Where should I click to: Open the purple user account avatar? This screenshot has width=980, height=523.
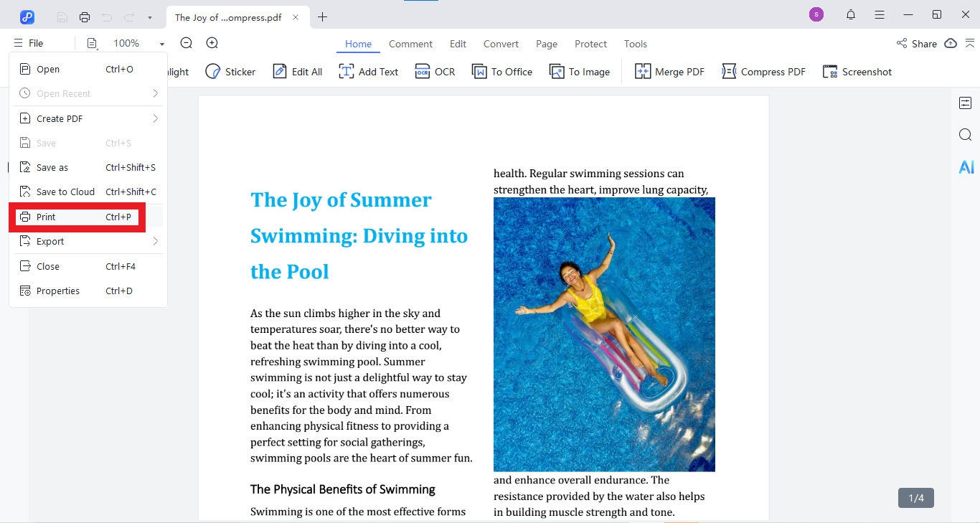pyautogui.click(x=816, y=14)
